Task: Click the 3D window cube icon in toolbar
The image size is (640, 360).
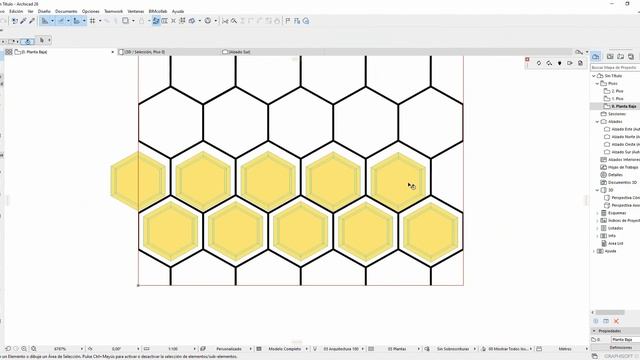Action: tap(192, 21)
